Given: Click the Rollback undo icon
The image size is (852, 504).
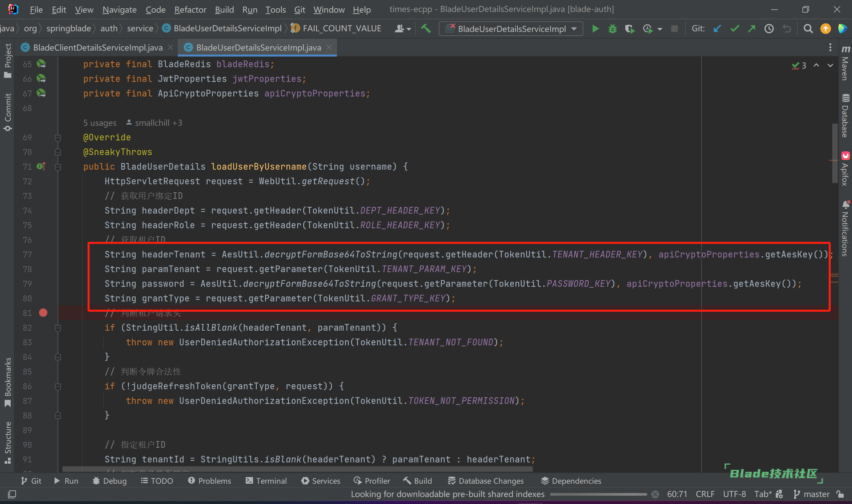Looking at the screenshot, I should [787, 29].
